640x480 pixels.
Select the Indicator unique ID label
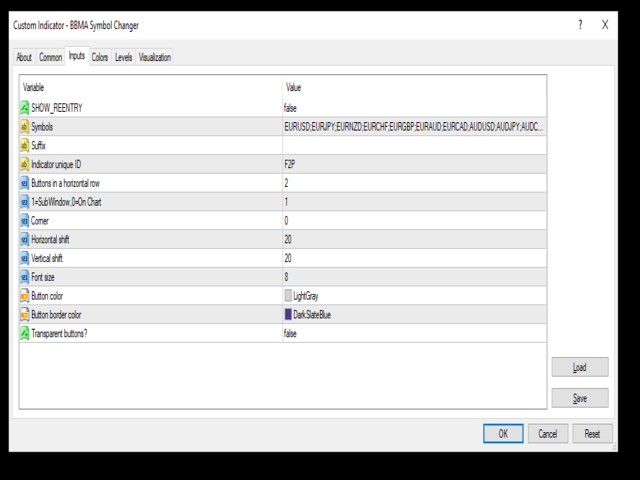(x=56, y=164)
